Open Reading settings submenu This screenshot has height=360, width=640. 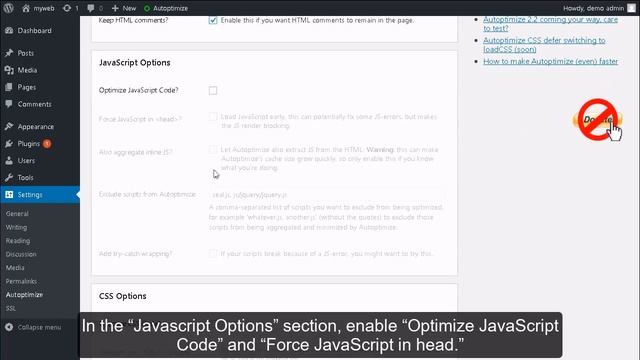[18, 241]
